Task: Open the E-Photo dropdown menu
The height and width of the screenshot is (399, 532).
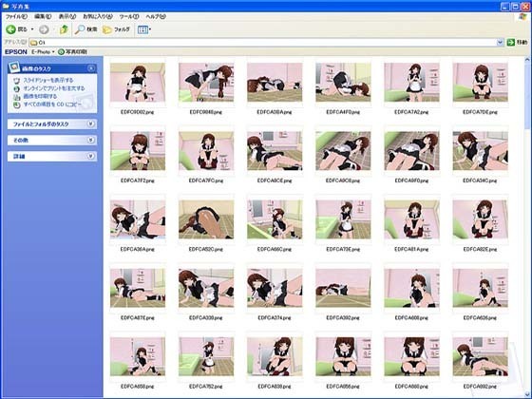Action: [43, 52]
